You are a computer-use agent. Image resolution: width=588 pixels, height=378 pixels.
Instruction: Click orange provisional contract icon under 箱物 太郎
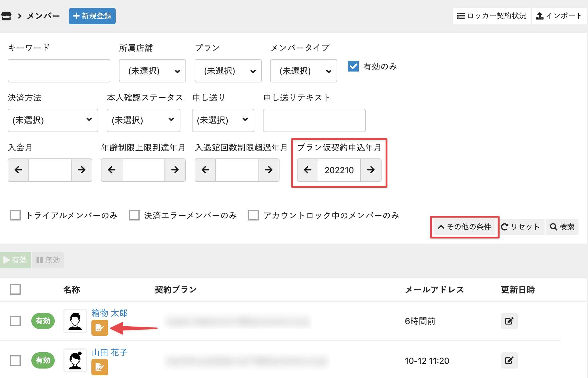(x=100, y=327)
